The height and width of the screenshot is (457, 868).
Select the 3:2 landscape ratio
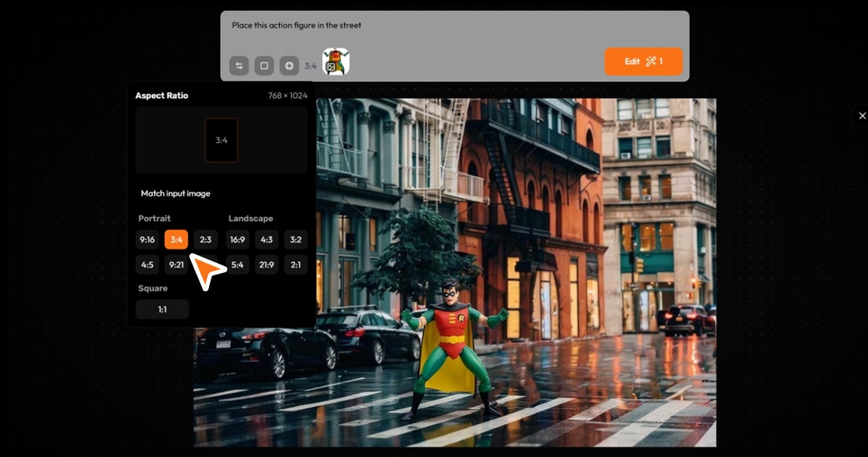(296, 239)
